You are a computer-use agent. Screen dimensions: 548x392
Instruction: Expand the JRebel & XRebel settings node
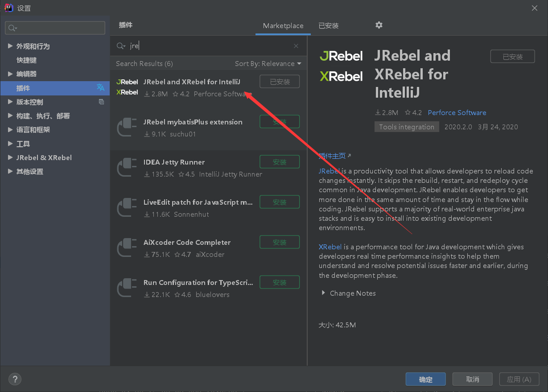[x=10, y=157]
